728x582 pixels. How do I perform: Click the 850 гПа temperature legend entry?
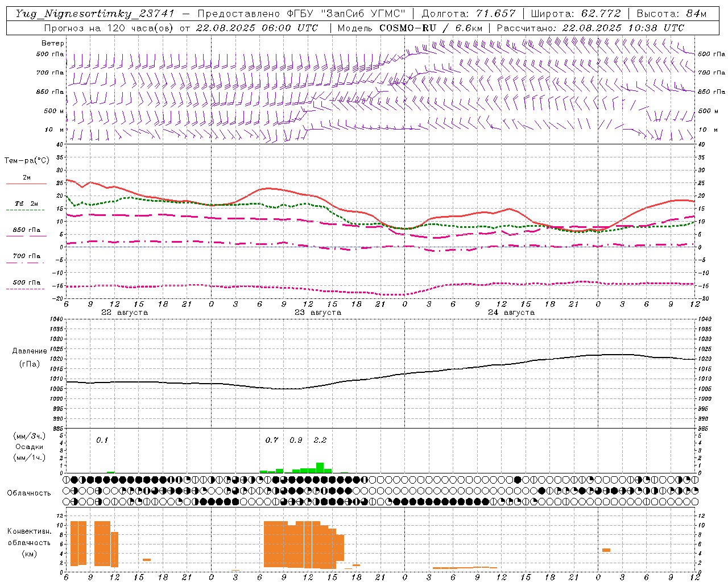(x=27, y=230)
